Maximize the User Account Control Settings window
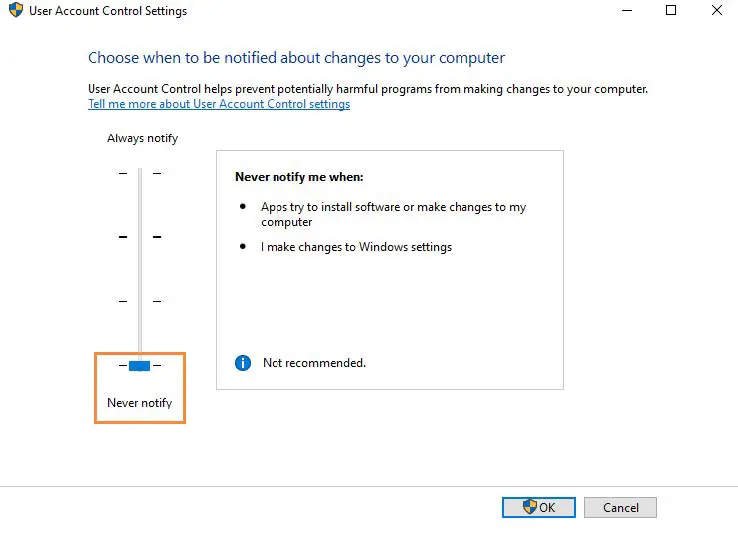The image size is (738, 545). 671,11
